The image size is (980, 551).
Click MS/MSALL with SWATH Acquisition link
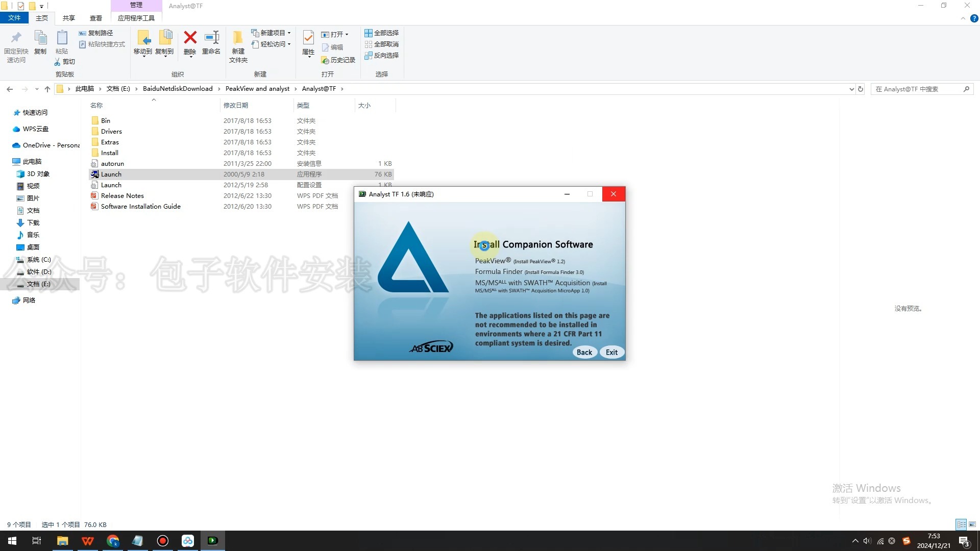click(541, 286)
